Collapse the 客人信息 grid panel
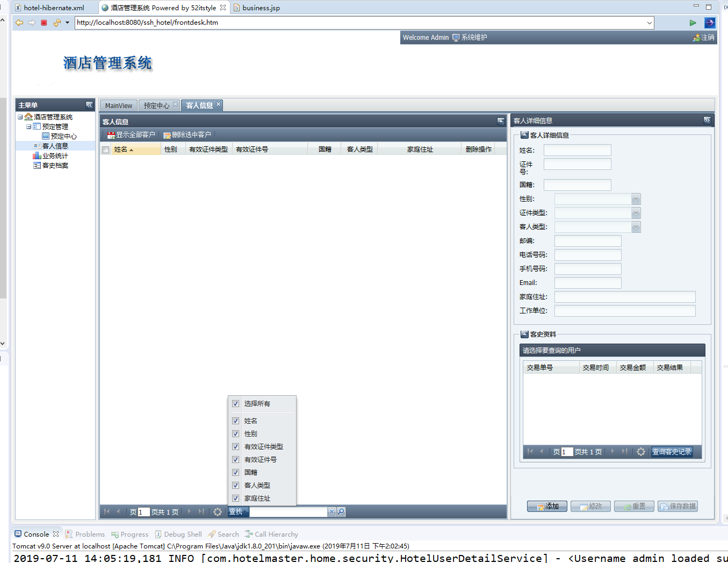The height and width of the screenshot is (563, 728). coord(501,121)
